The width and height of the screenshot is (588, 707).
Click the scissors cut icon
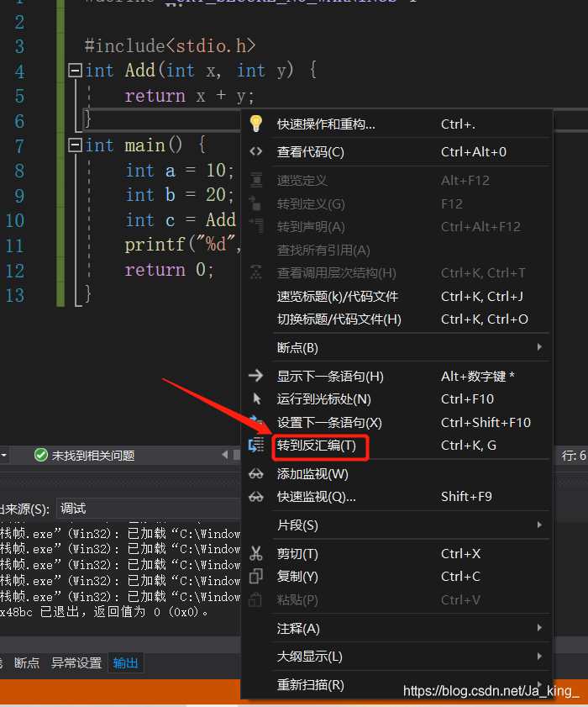[256, 553]
